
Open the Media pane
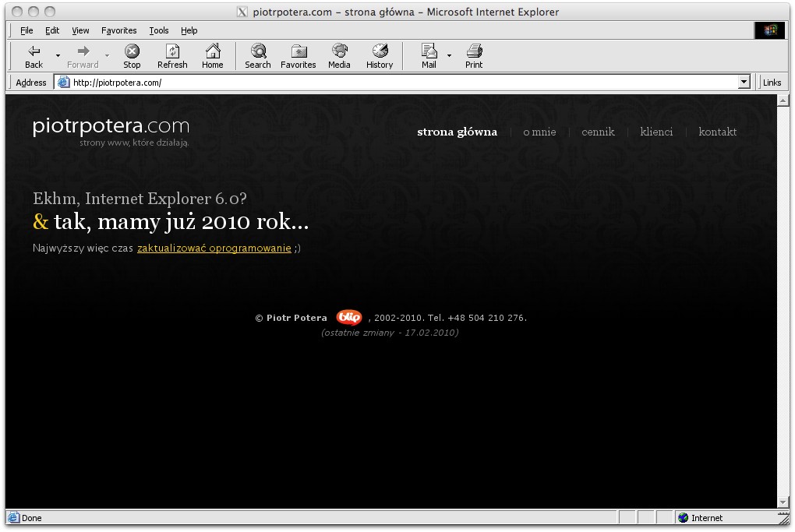click(x=339, y=56)
